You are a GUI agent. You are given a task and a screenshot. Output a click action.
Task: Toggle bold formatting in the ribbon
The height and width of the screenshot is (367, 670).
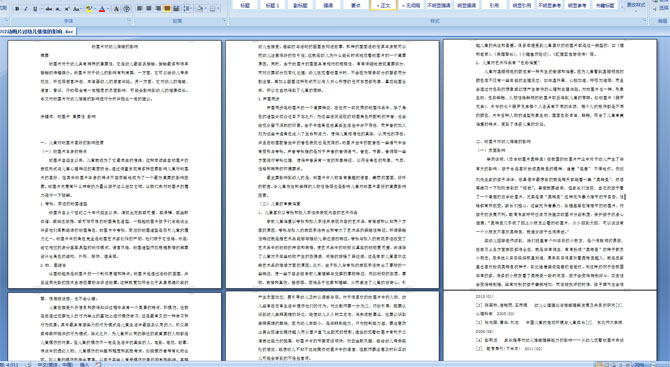pyautogui.click(x=17, y=9)
